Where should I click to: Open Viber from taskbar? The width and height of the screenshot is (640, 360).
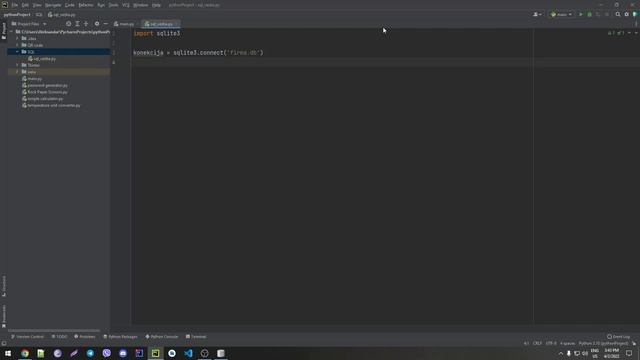(107, 353)
